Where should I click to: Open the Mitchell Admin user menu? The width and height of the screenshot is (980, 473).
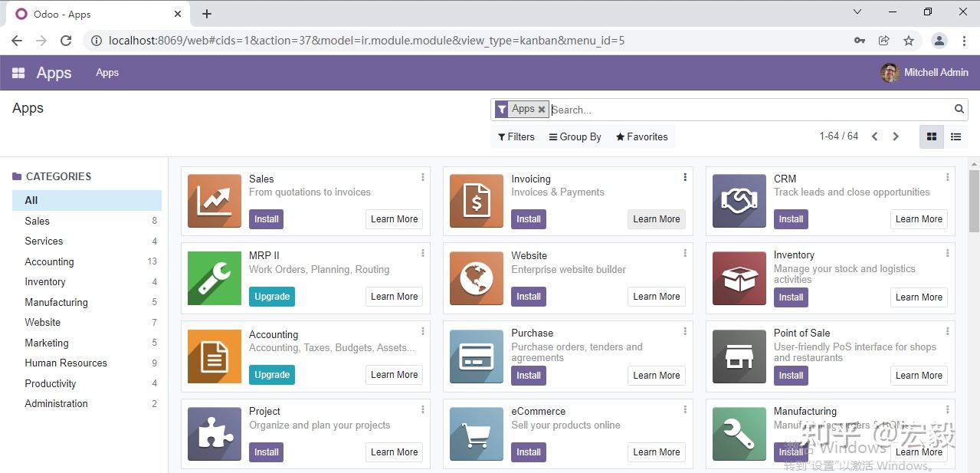point(924,72)
